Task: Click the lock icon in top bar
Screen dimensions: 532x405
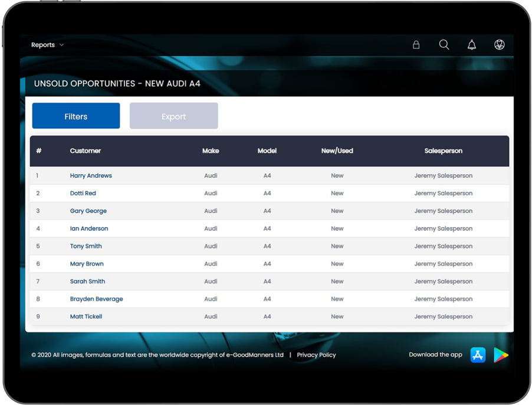Action: click(x=416, y=45)
